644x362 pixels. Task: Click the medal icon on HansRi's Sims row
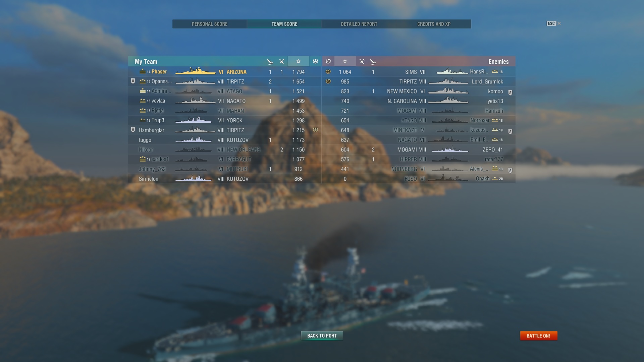[x=328, y=71]
